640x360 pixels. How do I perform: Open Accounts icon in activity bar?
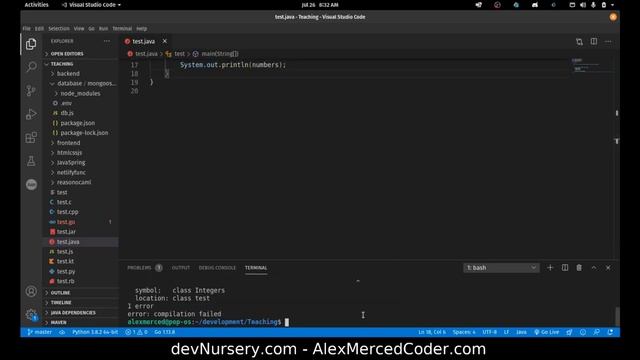[x=31, y=291]
